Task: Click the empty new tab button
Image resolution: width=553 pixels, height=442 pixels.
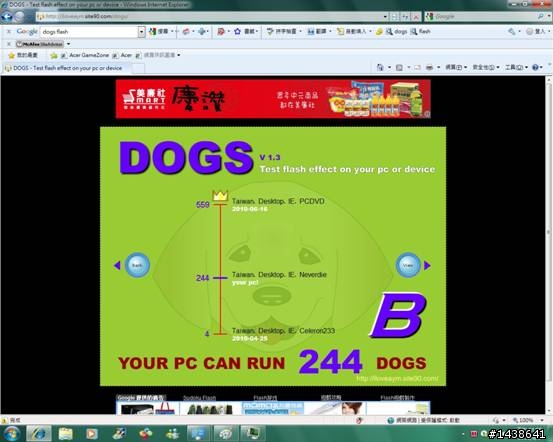Action: pos(138,68)
